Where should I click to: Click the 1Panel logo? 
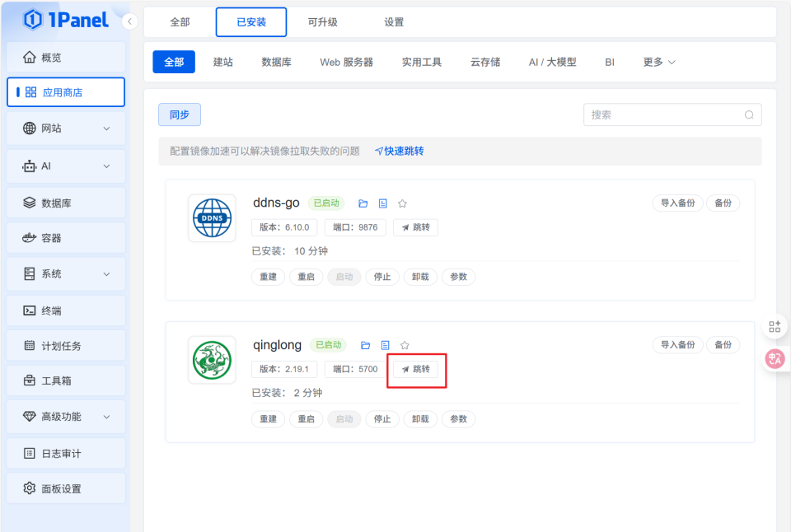tap(66, 20)
